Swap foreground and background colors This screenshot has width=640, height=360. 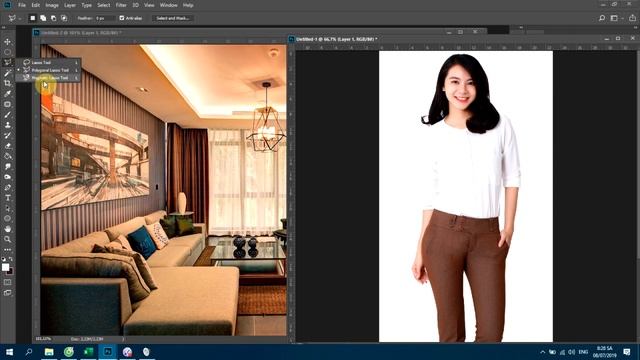pos(11,259)
